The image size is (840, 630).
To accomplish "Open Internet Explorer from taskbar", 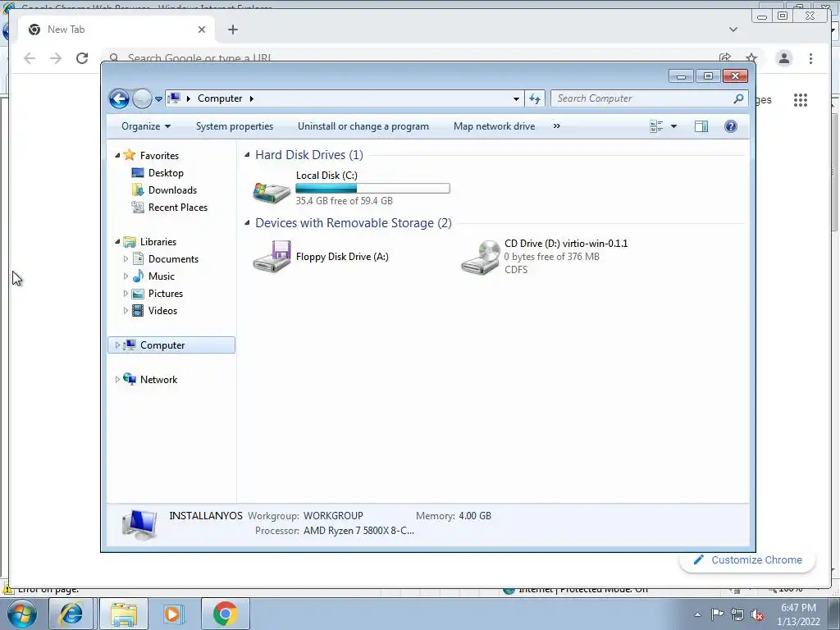I will [x=71, y=614].
